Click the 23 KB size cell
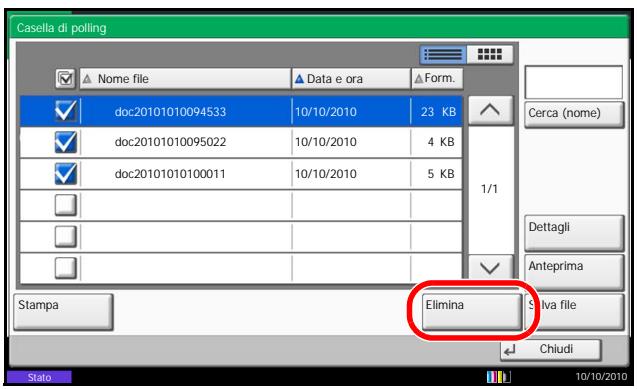 (438, 112)
